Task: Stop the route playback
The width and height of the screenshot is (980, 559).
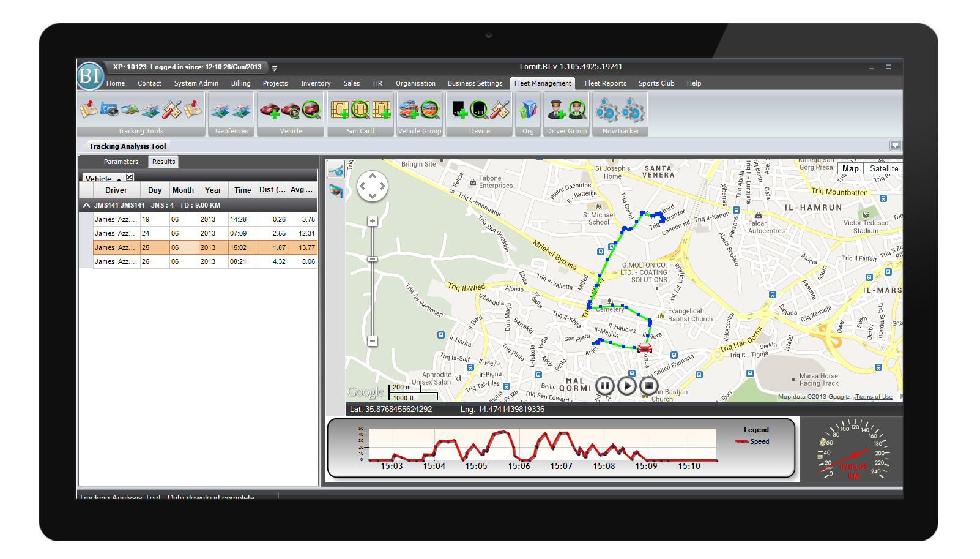Action: (x=648, y=386)
